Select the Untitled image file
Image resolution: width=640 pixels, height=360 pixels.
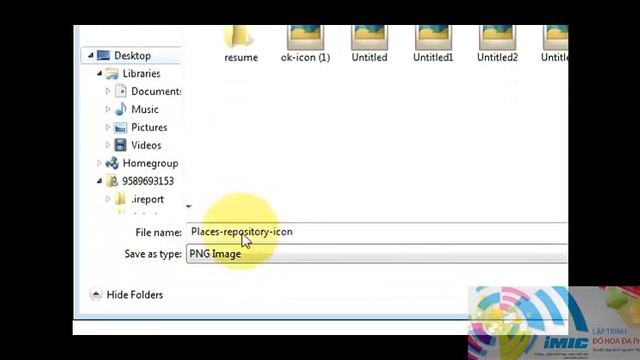click(x=369, y=44)
